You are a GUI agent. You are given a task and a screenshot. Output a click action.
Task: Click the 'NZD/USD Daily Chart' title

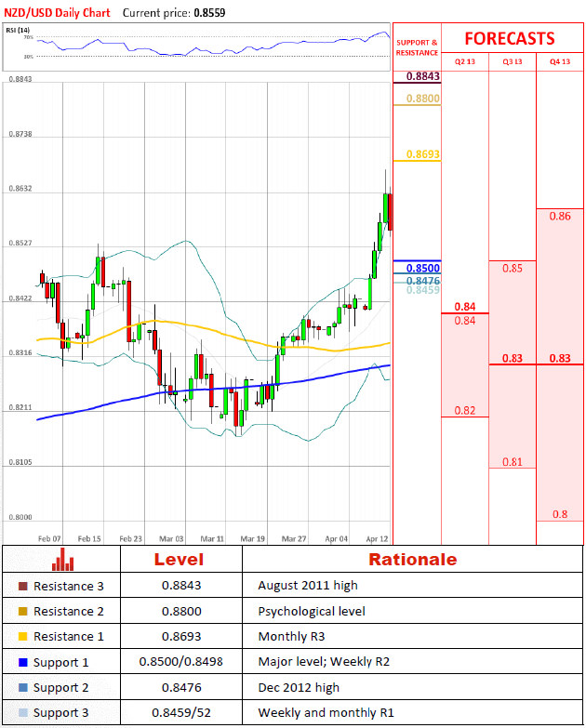57,12
